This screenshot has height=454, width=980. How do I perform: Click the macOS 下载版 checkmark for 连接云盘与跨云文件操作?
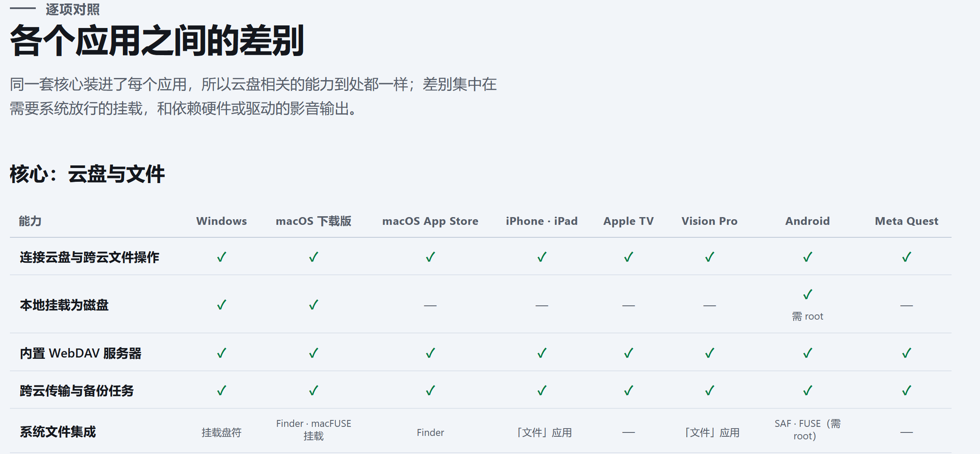click(313, 257)
